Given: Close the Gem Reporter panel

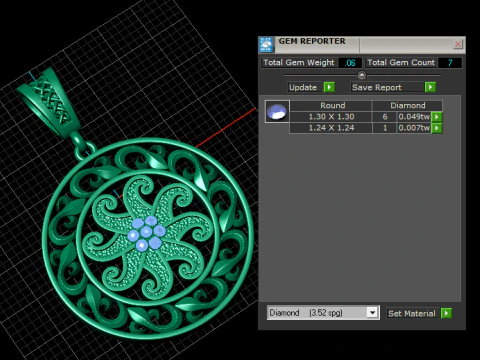Looking at the screenshot, I should [x=458, y=44].
